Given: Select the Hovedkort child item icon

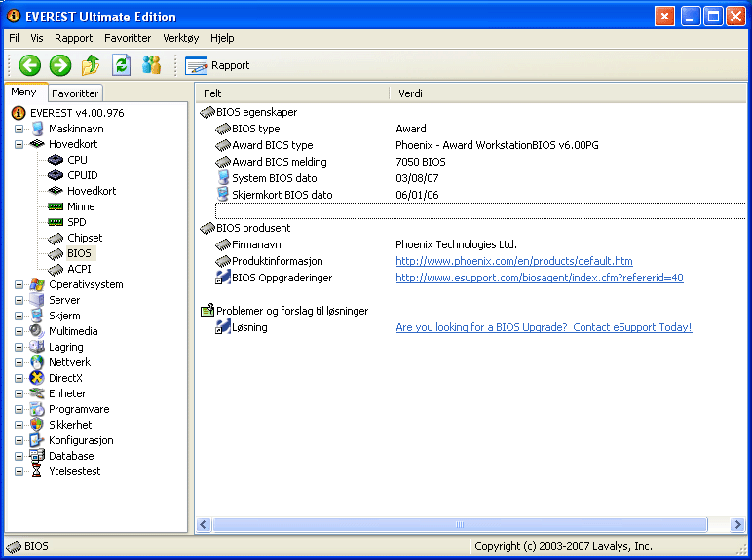Looking at the screenshot, I should 56,191.
